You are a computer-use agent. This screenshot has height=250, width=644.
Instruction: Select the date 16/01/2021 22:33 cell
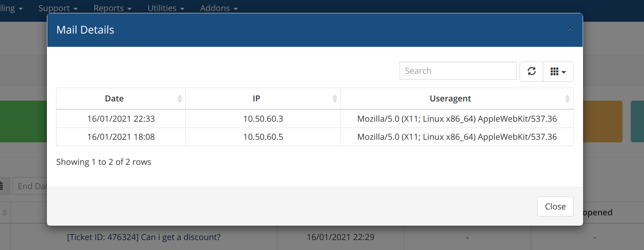121,119
